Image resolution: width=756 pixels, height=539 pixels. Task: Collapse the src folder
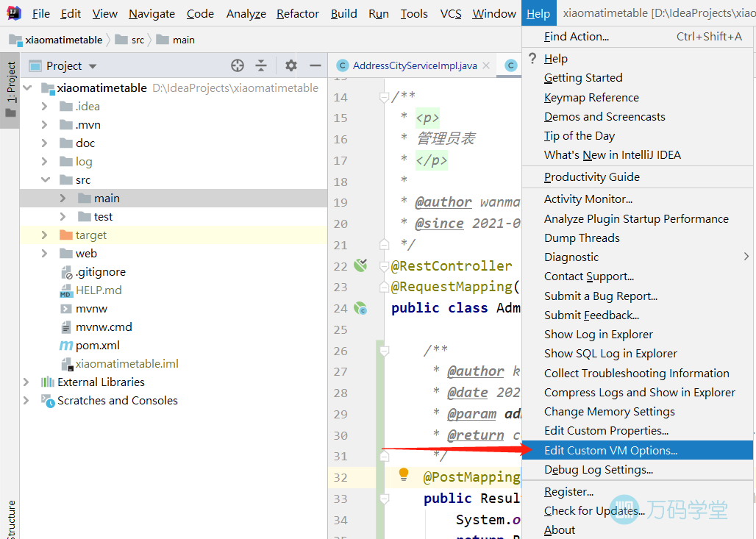pos(45,180)
